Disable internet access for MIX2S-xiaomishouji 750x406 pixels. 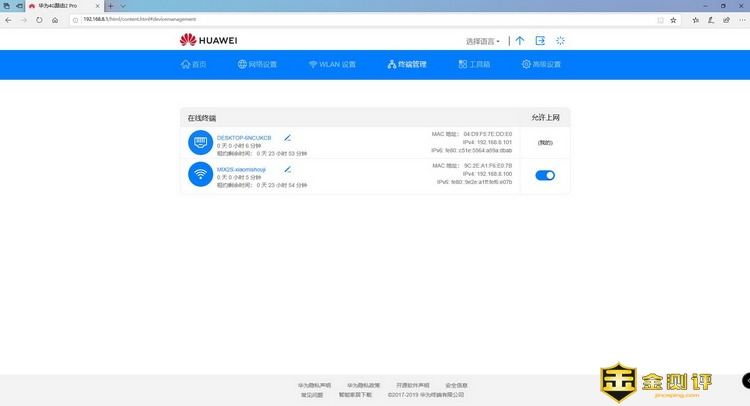click(545, 175)
